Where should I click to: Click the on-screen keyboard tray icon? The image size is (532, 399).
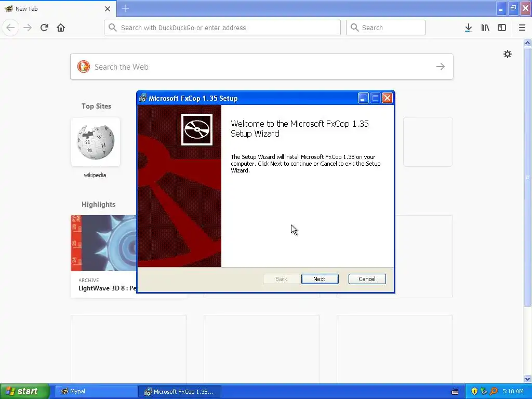point(455,392)
